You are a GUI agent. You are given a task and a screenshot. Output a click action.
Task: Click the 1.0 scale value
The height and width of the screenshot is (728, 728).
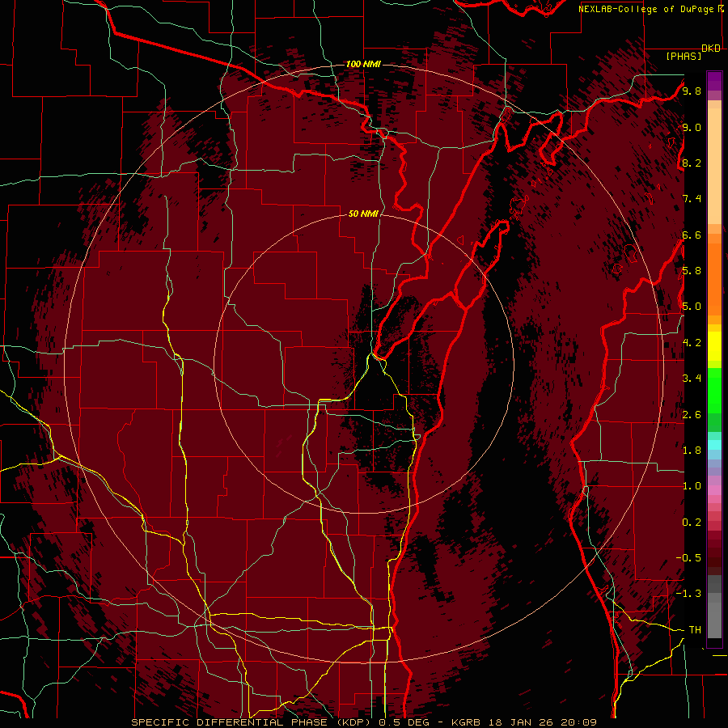pos(692,486)
